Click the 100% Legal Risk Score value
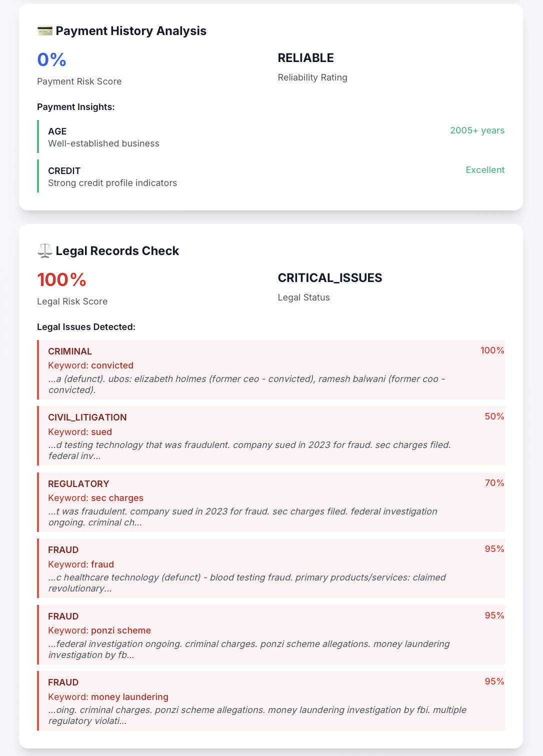The height and width of the screenshot is (756, 543). (61, 279)
